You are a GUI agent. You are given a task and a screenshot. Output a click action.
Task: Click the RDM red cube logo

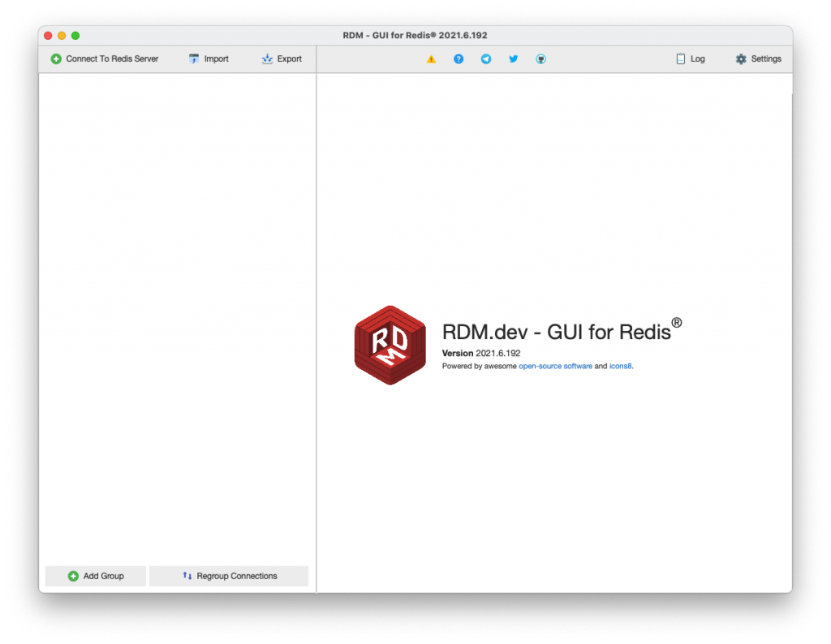point(390,345)
